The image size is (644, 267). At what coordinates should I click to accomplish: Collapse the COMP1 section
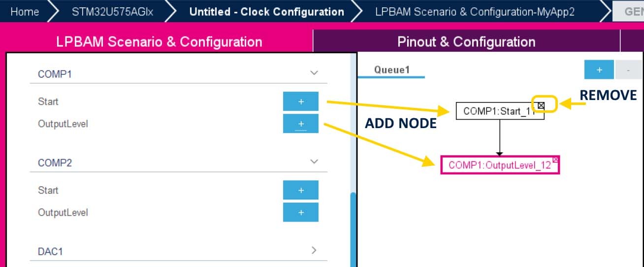(x=314, y=73)
